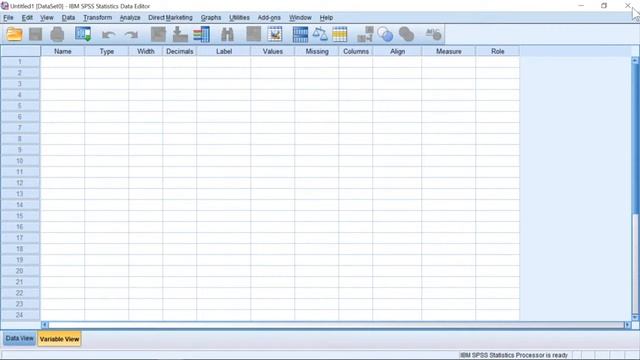Click the Select Cases icon
The height and width of the screenshot is (360, 640).
pos(340,34)
